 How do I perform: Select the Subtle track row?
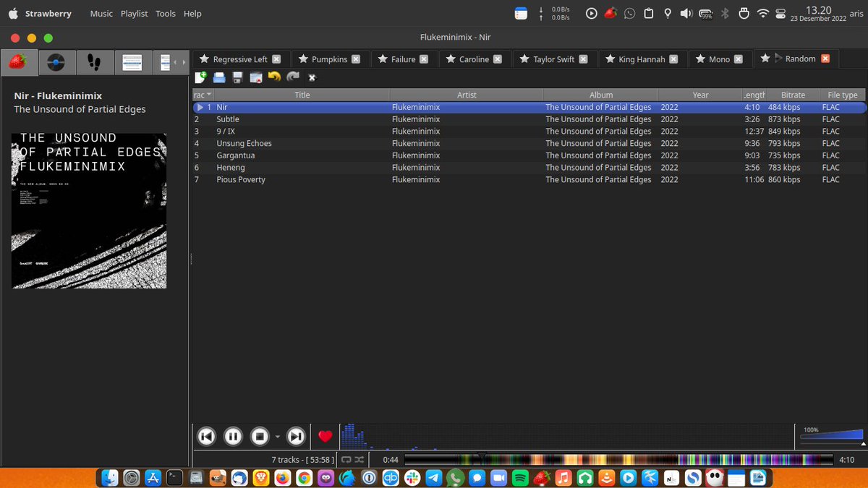coord(529,119)
